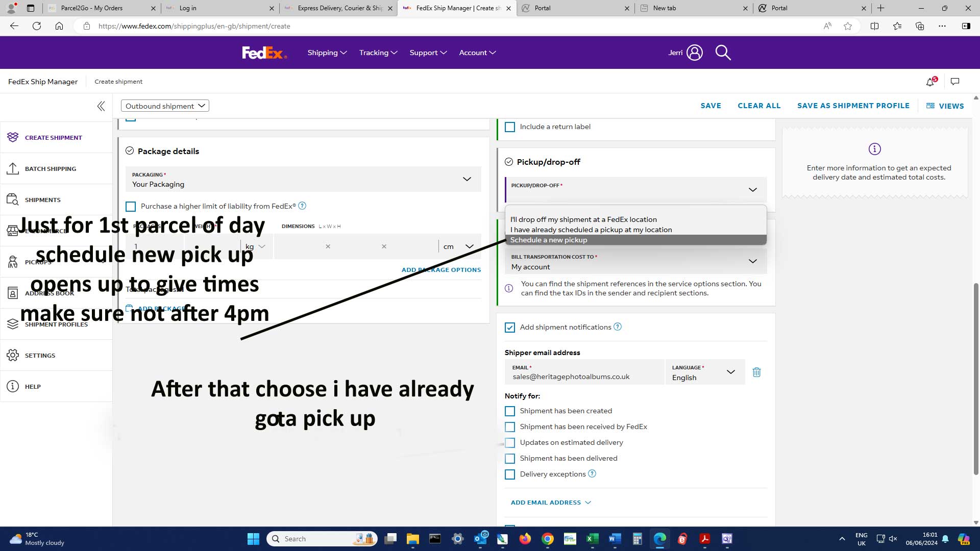Image resolution: width=980 pixels, height=551 pixels.
Task: Uncheck Add shipment notifications
Action: pos(510,328)
